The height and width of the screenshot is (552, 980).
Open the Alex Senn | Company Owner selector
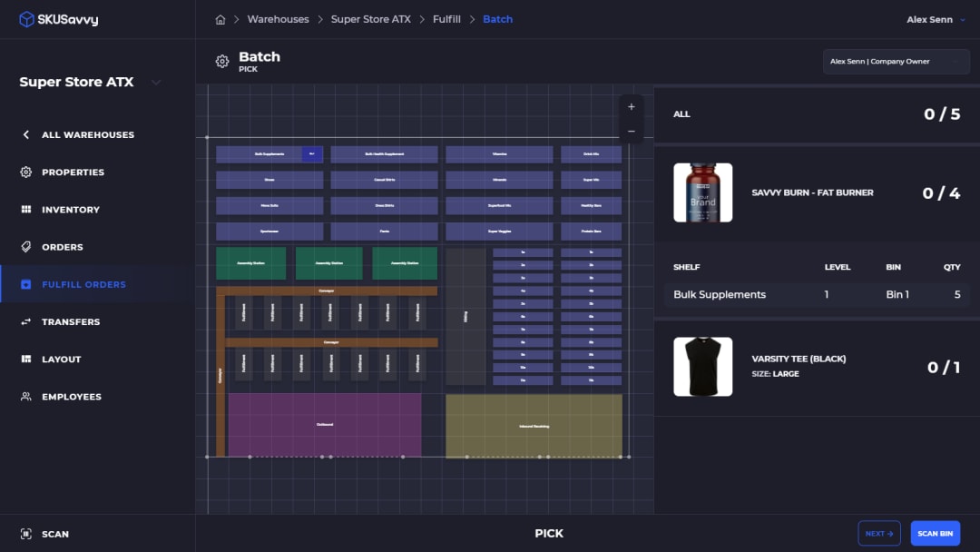click(x=896, y=61)
